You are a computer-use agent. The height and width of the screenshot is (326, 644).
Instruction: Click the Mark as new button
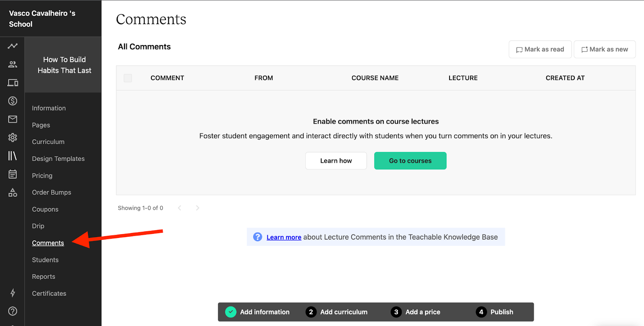(x=605, y=50)
